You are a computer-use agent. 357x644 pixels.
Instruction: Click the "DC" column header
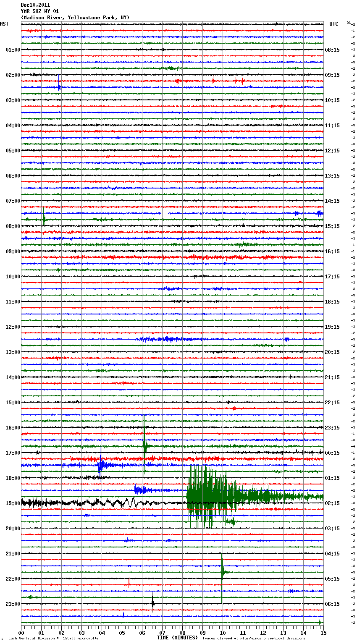[349, 23]
